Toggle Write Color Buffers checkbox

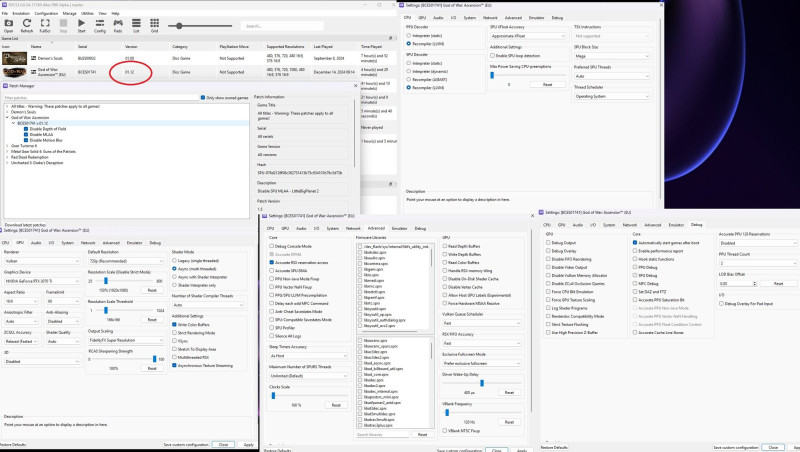coord(174,324)
